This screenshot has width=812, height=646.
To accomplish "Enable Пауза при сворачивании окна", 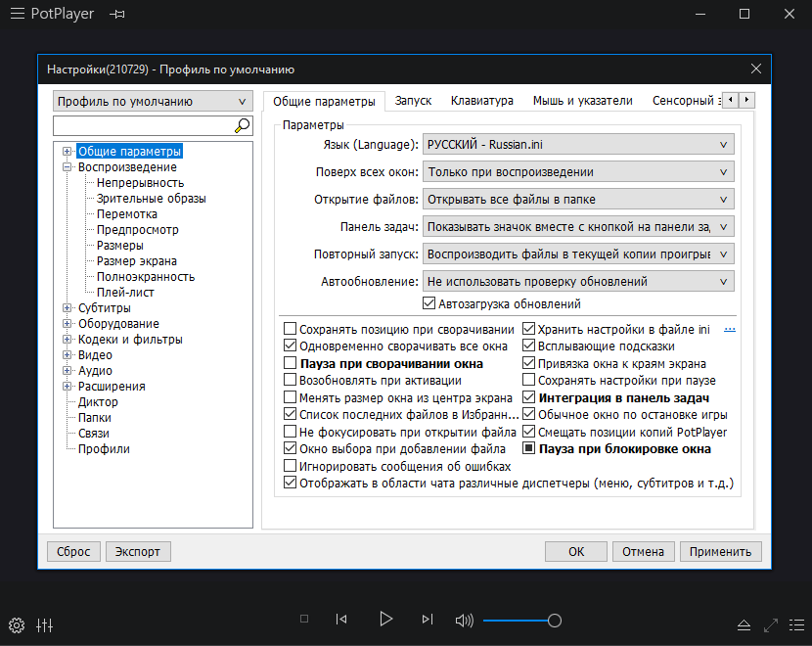I will point(290,363).
